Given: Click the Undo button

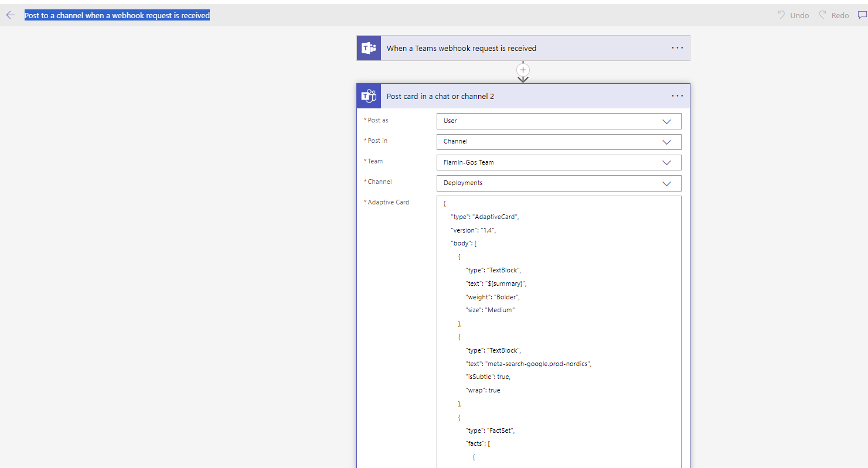Looking at the screenshot, I should [x=793, y=15].
